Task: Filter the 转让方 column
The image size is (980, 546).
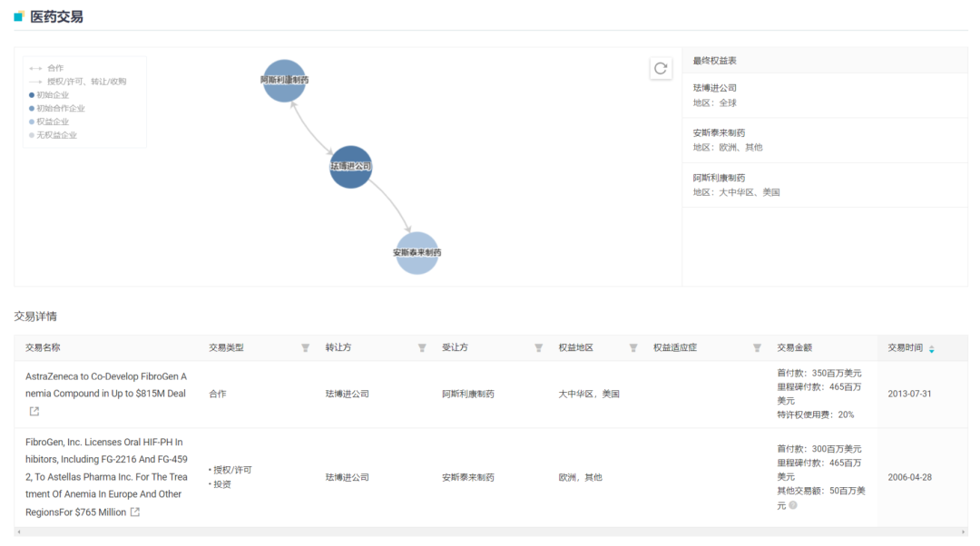Action: [422, 348]
